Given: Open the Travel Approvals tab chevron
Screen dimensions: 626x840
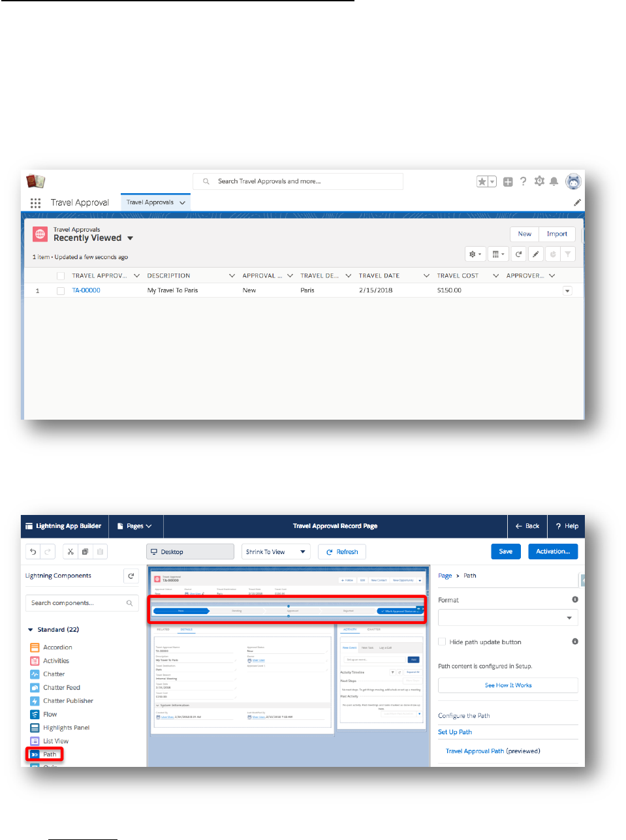Looking at the screenshot, I should coord(182,203).
